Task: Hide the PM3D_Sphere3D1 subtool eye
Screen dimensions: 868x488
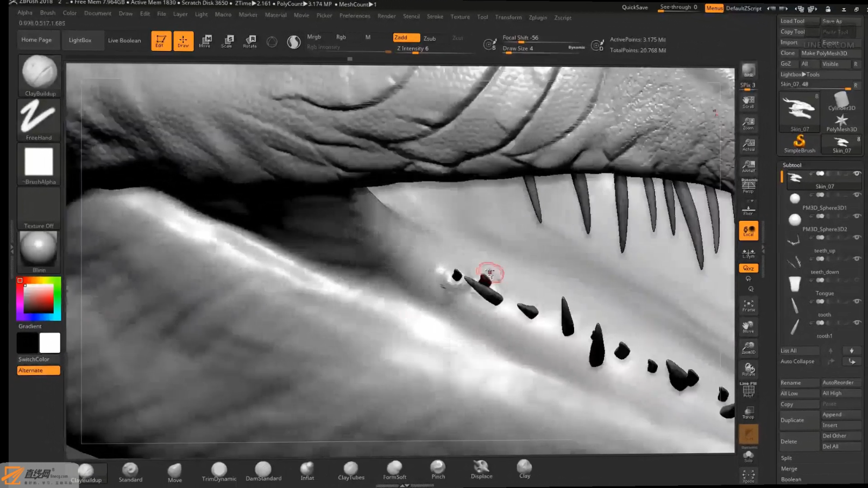Action: click(x=857, y=194)
